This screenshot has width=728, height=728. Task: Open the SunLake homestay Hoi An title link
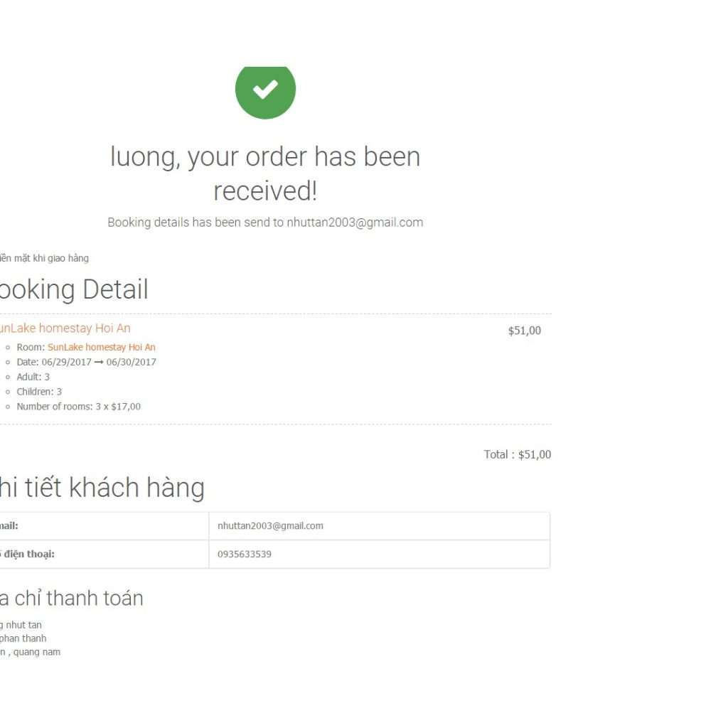pyautogui.click(x=65, y=328)
